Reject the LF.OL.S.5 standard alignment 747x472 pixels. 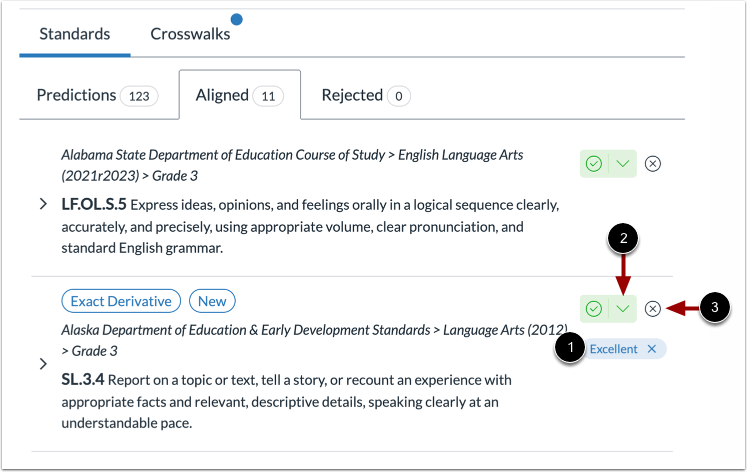653,164
